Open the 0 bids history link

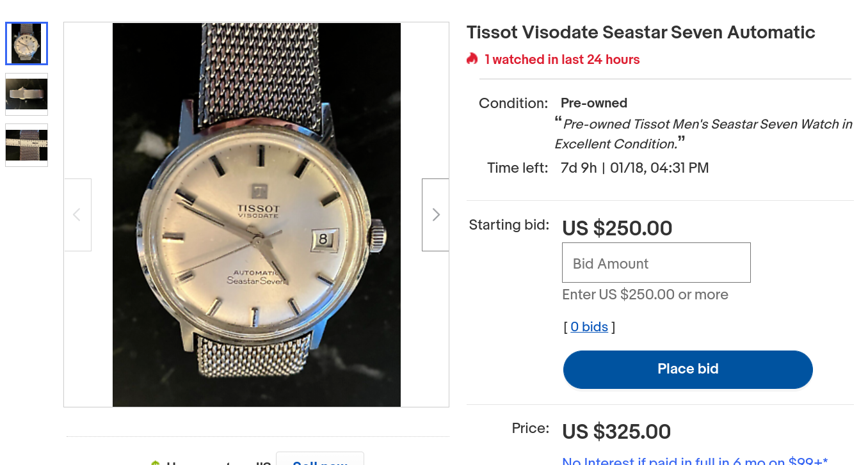589,327
